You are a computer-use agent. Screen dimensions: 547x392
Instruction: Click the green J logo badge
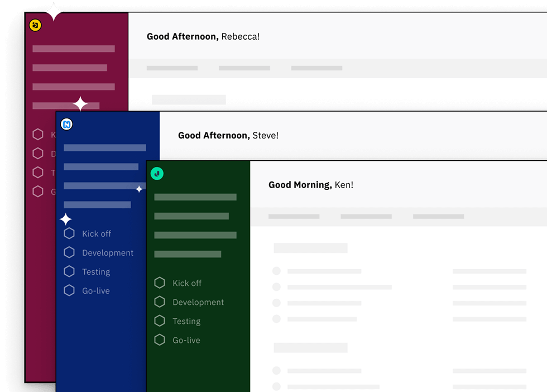coord(157,174)
